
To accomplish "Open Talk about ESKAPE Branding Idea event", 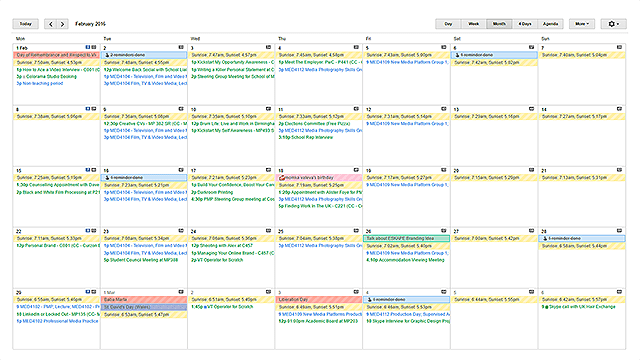I will click(x=407, y=238).
